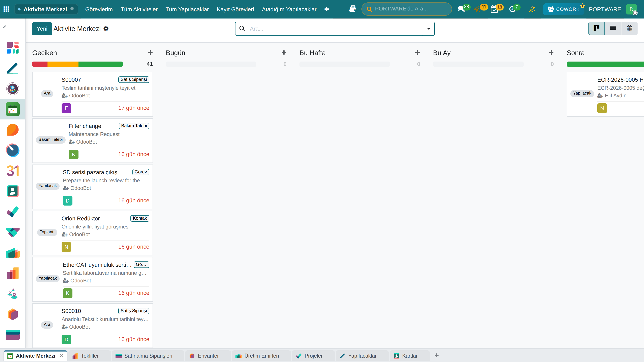The width and height of the screenshot is (644, 362).
Task: Expand the sidebar with double chevron
Action: click(x=5, y=26)
